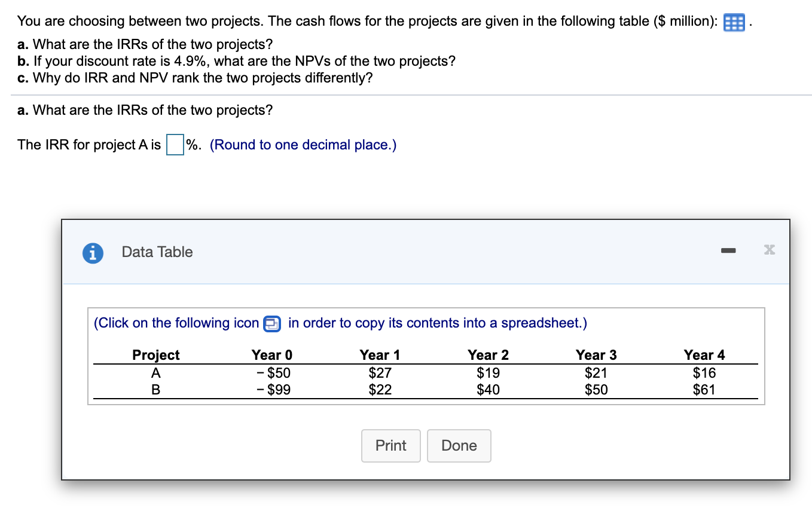Click the Project column header
Viewport: 812px width, 517px height.
pyautogui.click(x=155, y=354)
